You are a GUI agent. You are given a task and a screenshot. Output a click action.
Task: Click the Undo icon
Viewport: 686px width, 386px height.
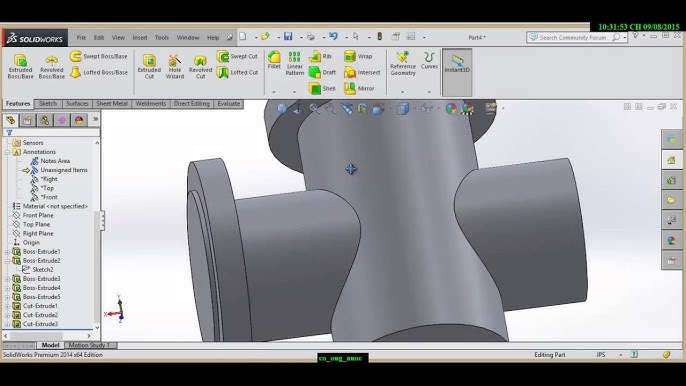click(x=333, y=37)
